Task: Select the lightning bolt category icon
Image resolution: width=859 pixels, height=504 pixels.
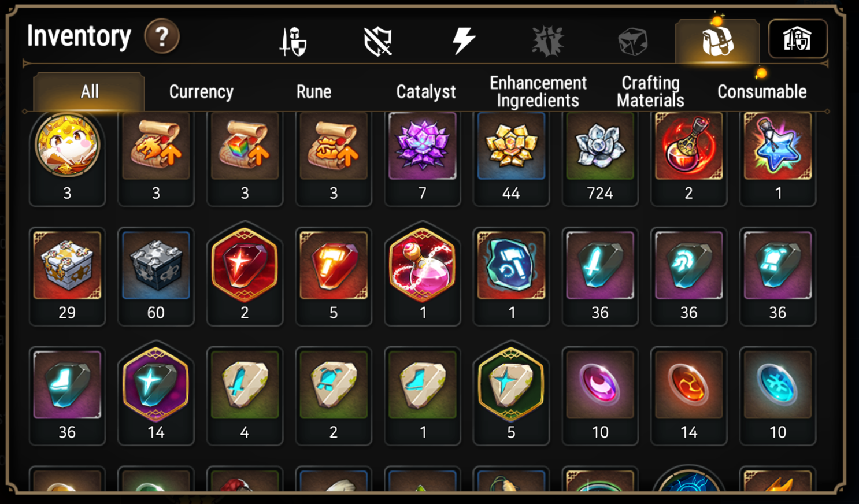Action: pos(463,41)
